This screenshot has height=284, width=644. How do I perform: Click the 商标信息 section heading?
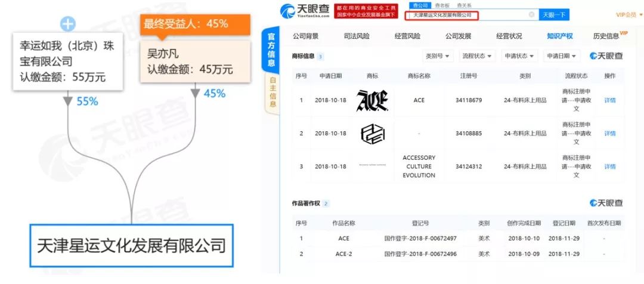pos(303,57)
